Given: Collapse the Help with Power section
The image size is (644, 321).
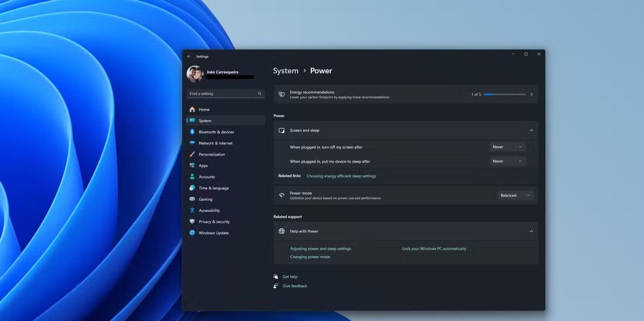Looking at the screenshot, I should [x=531, y=231].
